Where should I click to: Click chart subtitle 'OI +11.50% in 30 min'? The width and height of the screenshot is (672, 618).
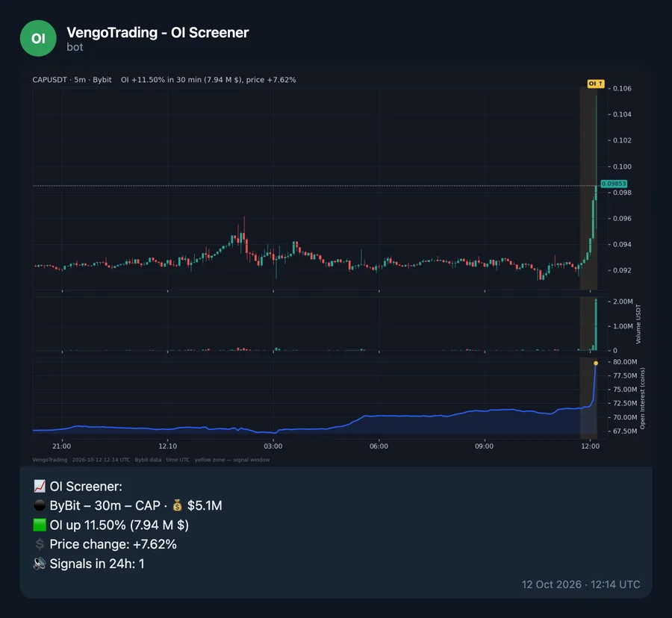[x=161, y=80]
